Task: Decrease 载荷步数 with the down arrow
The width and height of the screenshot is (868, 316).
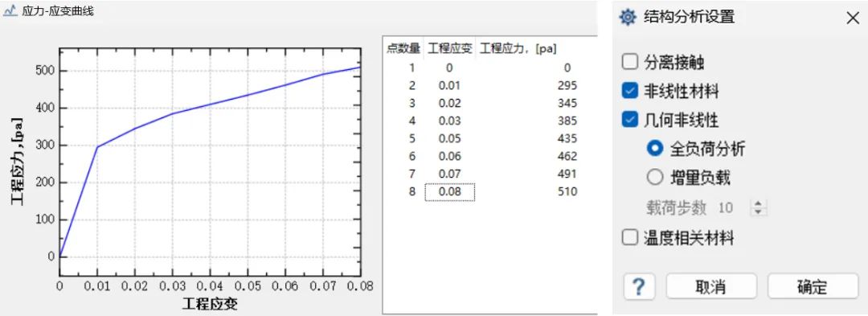Action: 759,211
